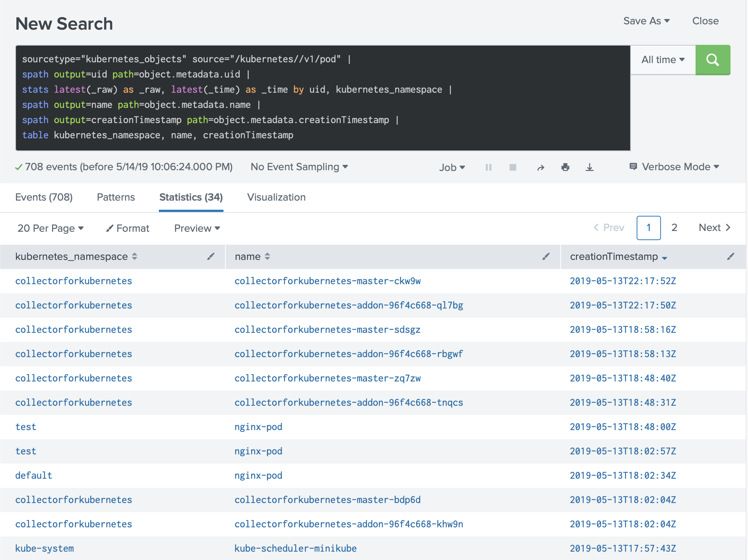This screenshot has width=748, height=560.
Task: Change Verbose Mode search mode
Action: pos(674,167)
